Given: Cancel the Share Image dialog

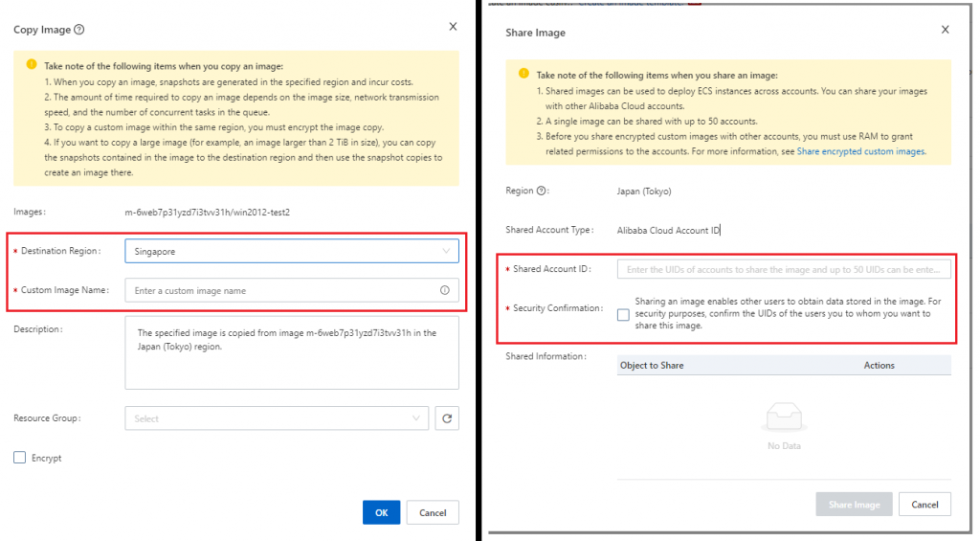Looking at the screenshot, I should pos(924,504).
